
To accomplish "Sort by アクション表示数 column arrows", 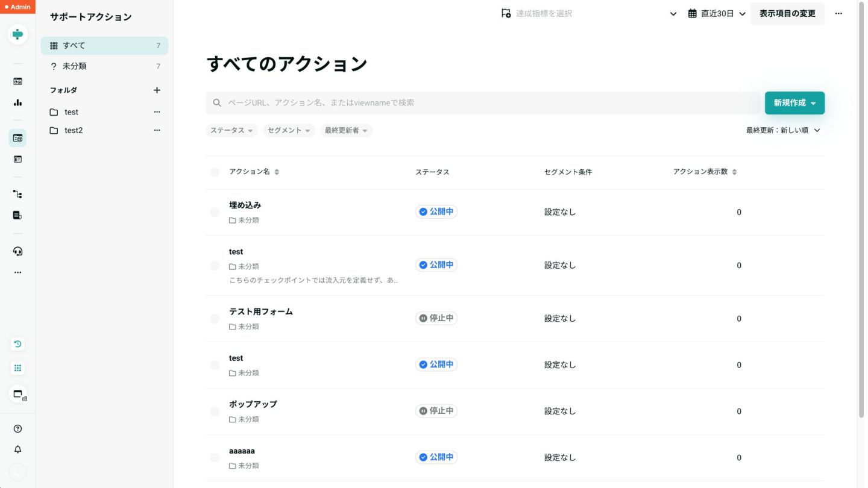I will 734,172.
